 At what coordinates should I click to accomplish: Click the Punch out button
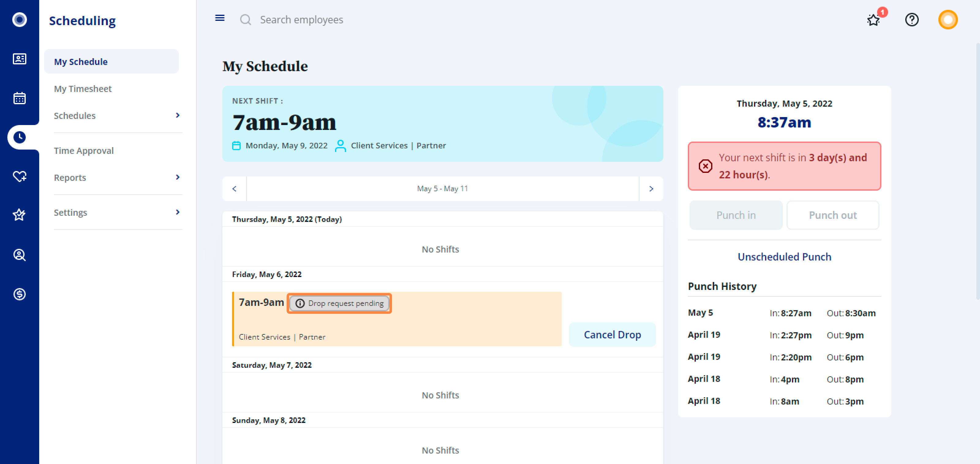tap(833, 215)
